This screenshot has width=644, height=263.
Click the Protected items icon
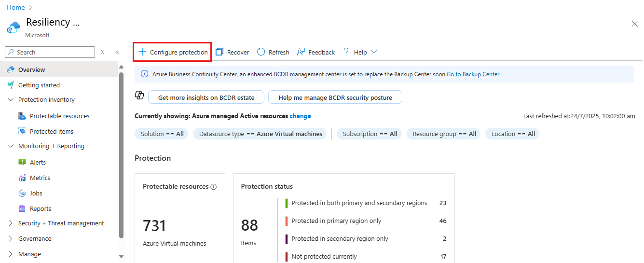pyautogui.click(x=22, y=131)
